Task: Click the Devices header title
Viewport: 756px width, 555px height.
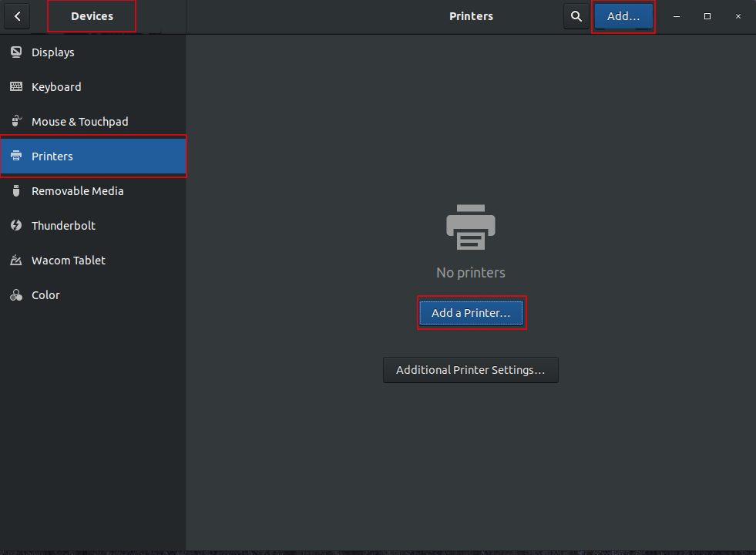Action: (x=92, y=16)
